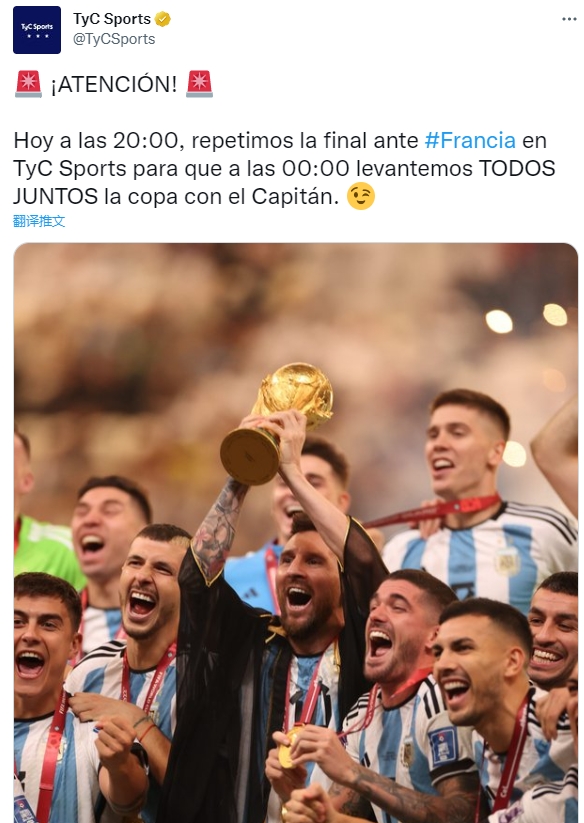Viewport: 584px width, 823px height.
Task: Click the TyC Sports display name
Action: pos(112,19)
